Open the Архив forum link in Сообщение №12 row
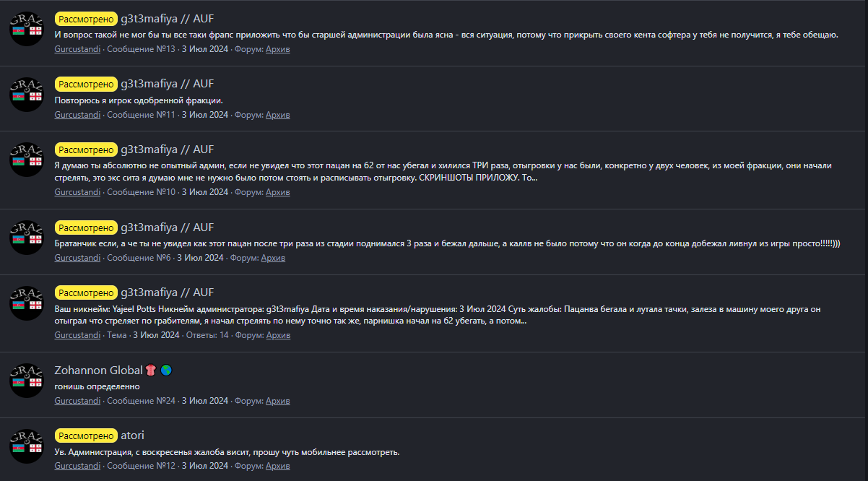The height and width of the screenshot is (481, 868). point(277,466)
